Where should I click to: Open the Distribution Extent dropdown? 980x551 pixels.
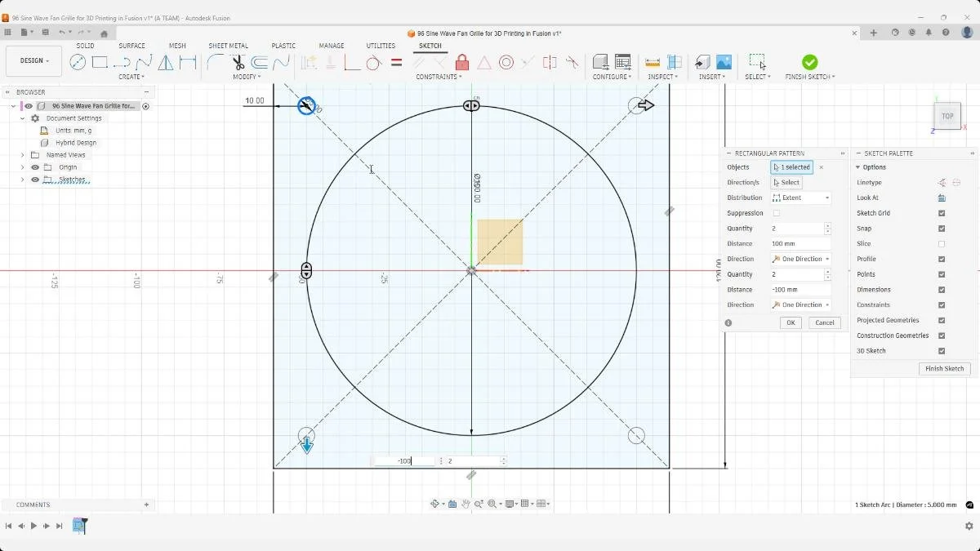point(800,198)
